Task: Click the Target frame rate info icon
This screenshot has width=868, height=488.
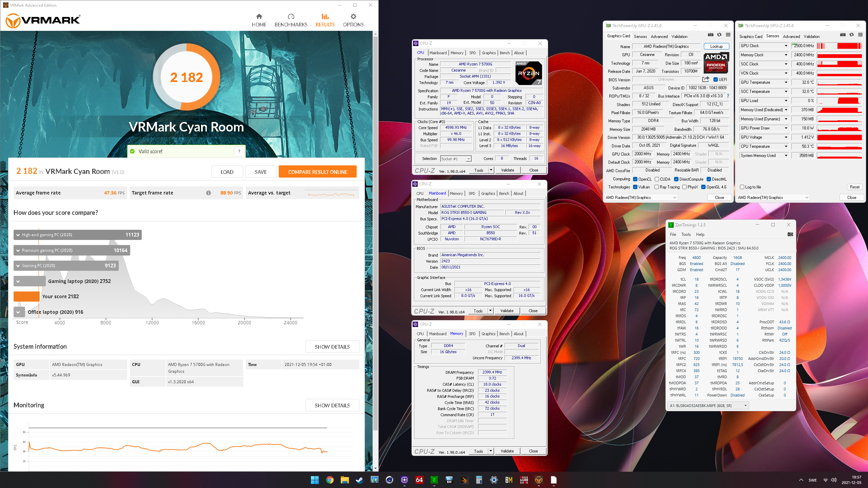Action: (x=208, y=193)
